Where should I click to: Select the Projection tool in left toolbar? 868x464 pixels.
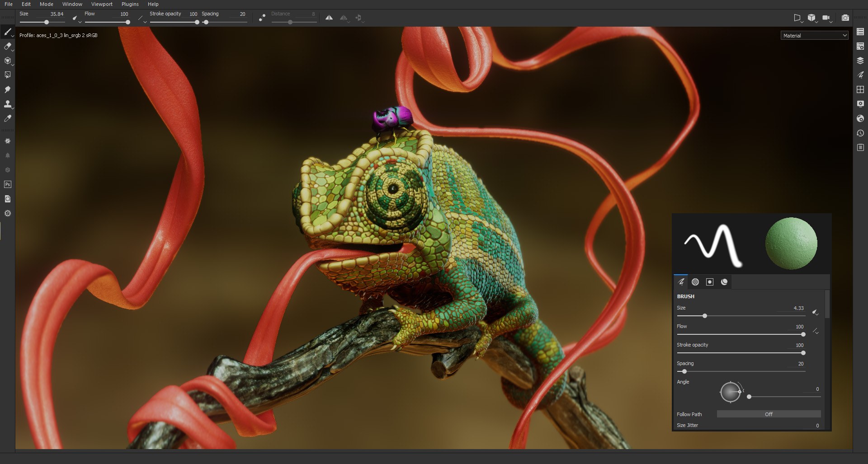click(x=8, y=61)
